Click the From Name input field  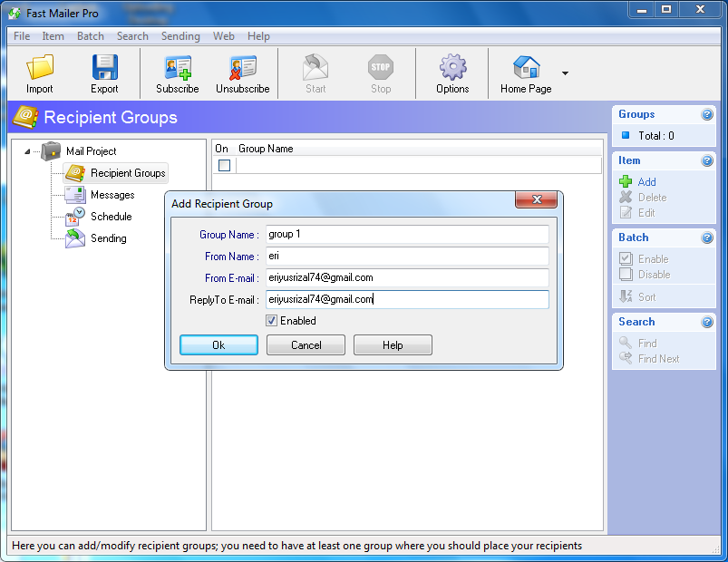(x=407, y=256)
